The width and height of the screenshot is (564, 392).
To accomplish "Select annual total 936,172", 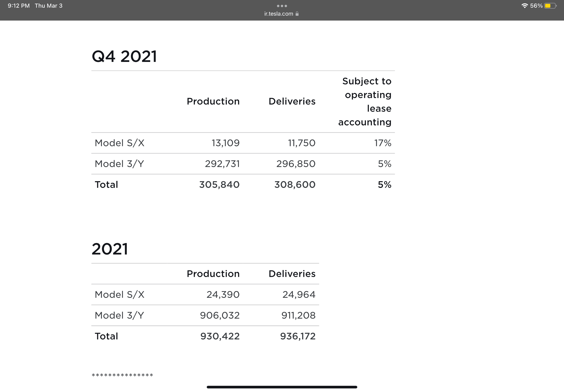I will [298, 336].
